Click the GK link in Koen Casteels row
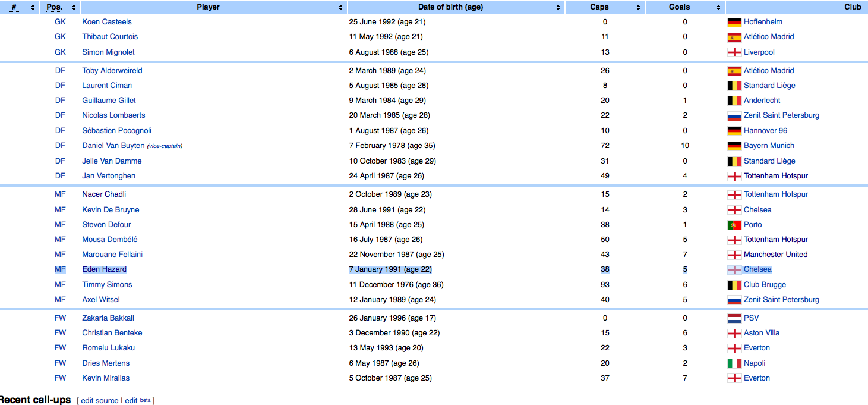 [60, 22]
